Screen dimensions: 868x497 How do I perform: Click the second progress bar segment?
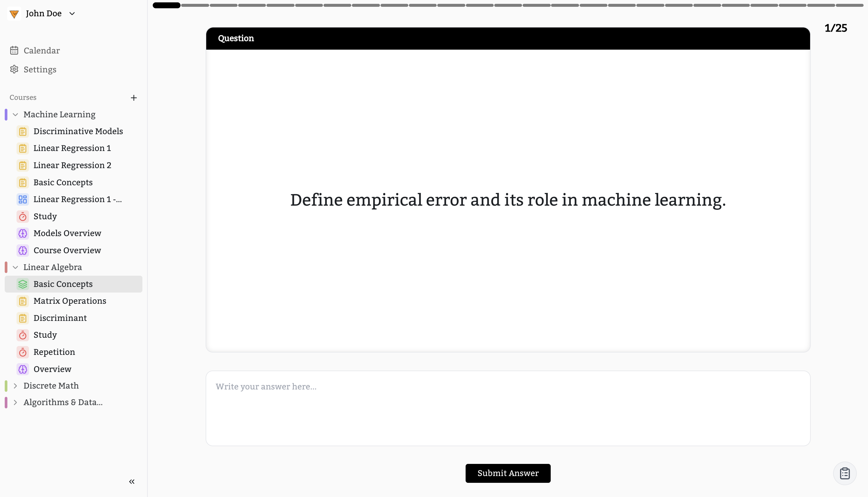coord(195,5)
